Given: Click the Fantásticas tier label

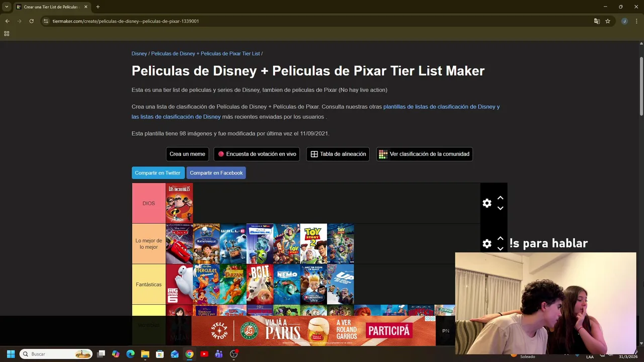Looking at the screenshot, I should 148,284.
